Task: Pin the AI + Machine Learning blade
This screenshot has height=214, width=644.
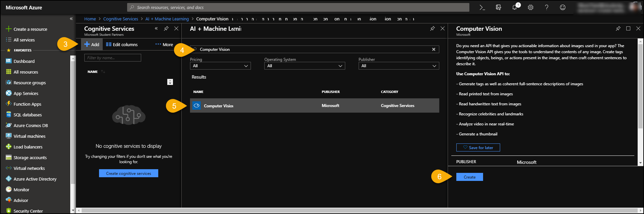Action: [x=433, y=28]
